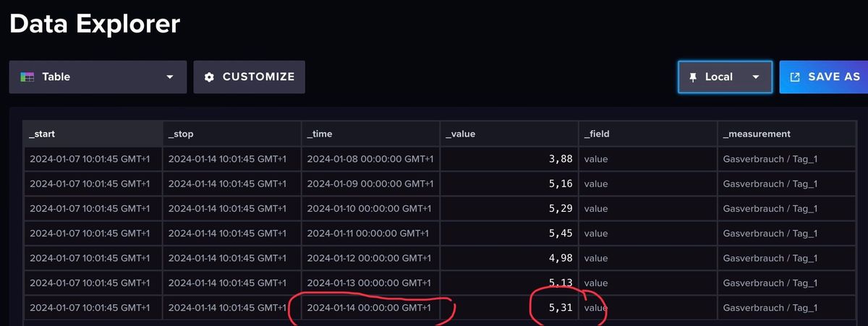Sort by the _value column header
The height and width of the screenshot is (326, 868).
coord(460,134)
